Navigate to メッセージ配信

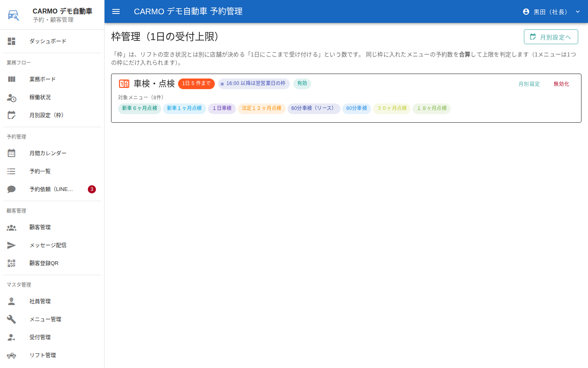click(52, 245)
